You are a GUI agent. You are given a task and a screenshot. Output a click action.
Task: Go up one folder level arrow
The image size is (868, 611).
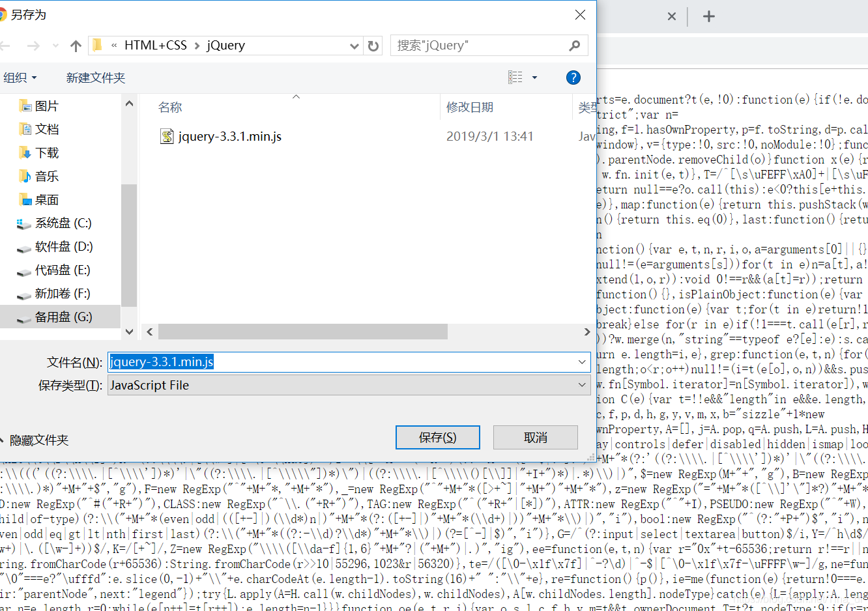pos(76,46)
